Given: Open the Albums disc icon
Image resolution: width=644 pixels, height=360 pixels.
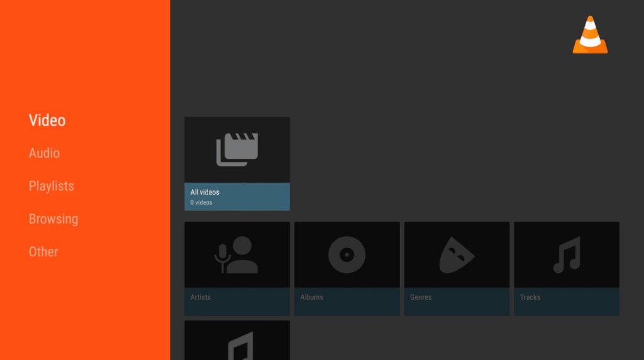Looking at the screenshot, I should pos(347,254).
